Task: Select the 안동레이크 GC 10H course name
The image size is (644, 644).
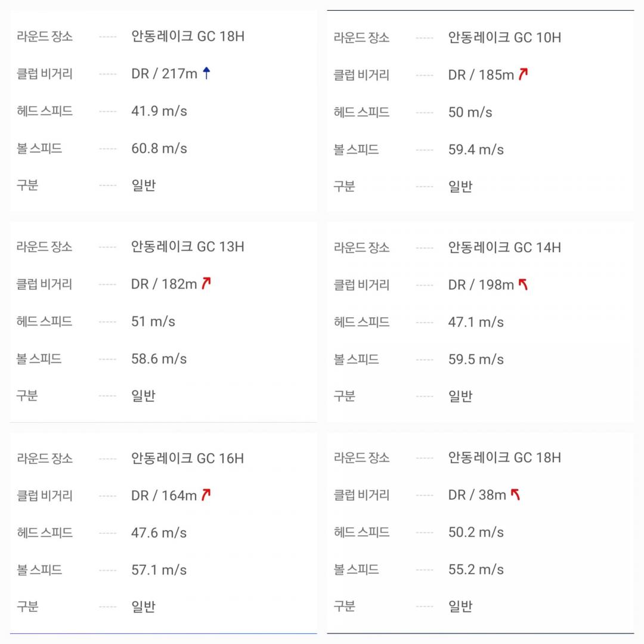Action: coord(504,38)
